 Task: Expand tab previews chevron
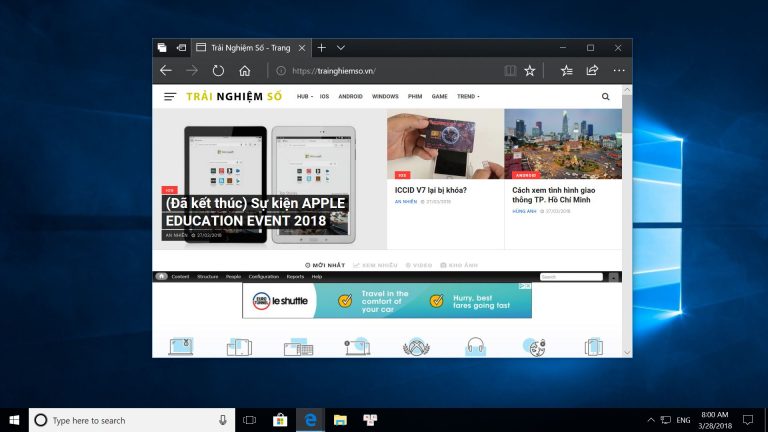341,48
